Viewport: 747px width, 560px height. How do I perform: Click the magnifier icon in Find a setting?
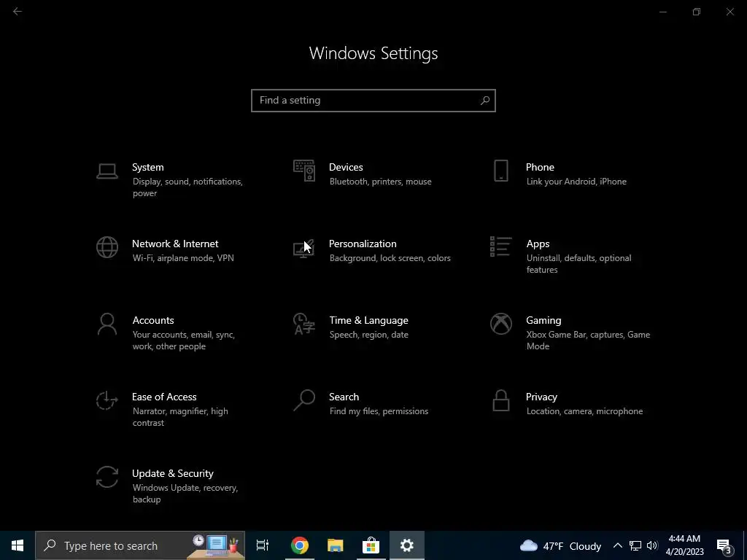[x=485, y=101]
